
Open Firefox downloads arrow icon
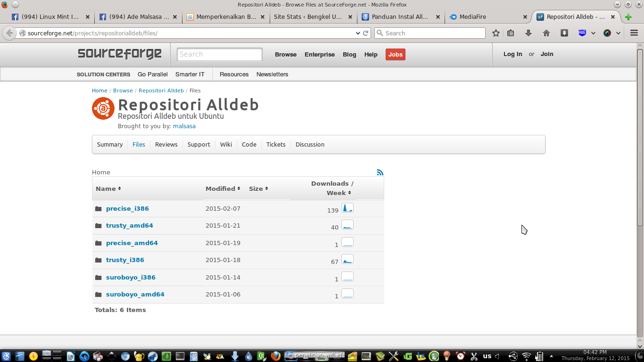(528, 33)
